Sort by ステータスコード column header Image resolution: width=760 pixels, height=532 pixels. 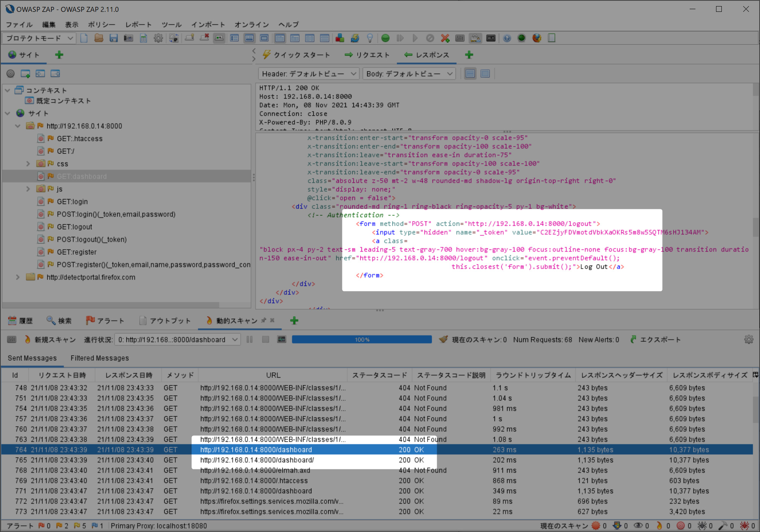379,375
